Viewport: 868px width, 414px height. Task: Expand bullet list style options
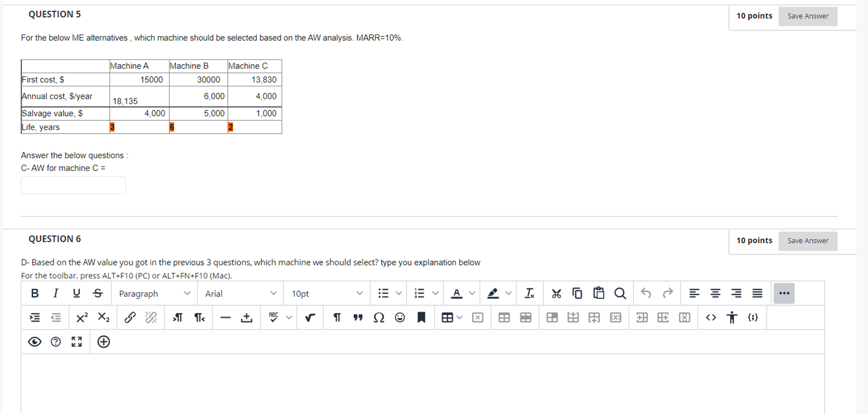(399, 293)
